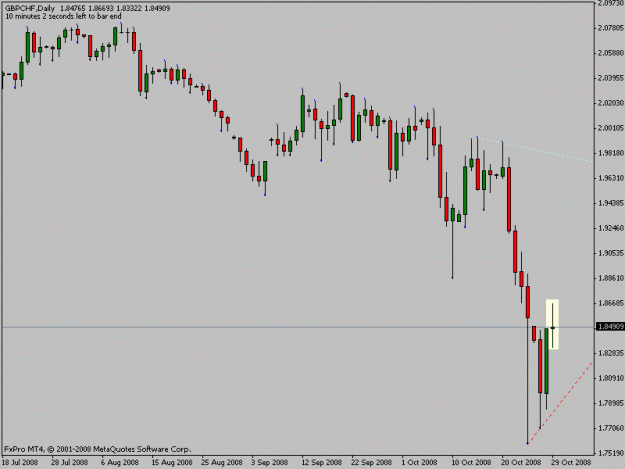The image size is (625, 469).
Task: Click the 1.77060 price scale label
Action: (611, 428)
